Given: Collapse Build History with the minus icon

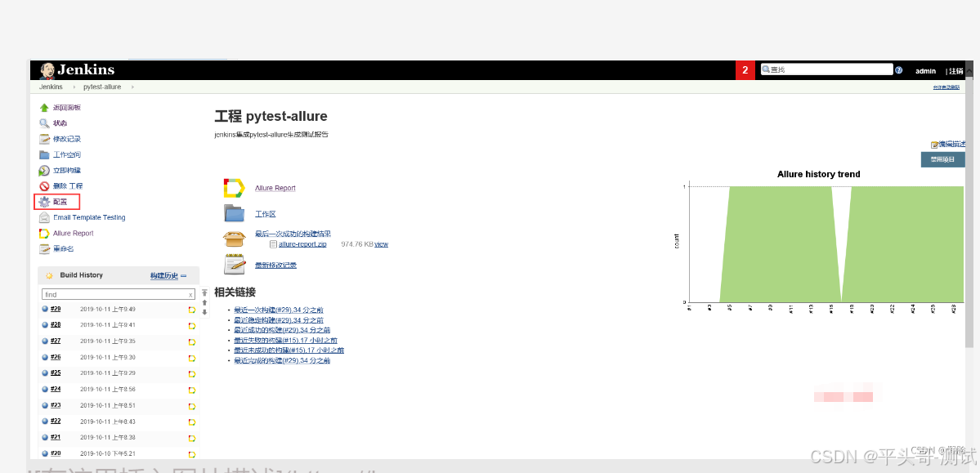Looking at the screenshot, I should 184,275.
